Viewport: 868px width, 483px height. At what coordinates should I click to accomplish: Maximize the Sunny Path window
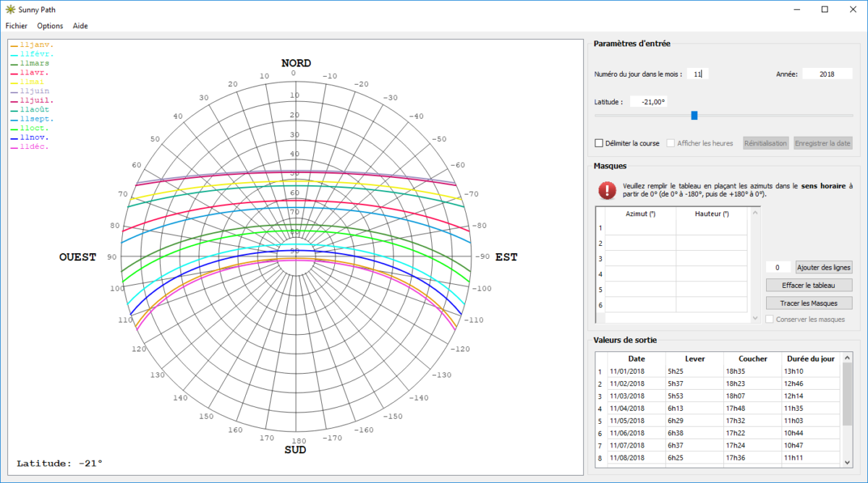tap(825, 9)
